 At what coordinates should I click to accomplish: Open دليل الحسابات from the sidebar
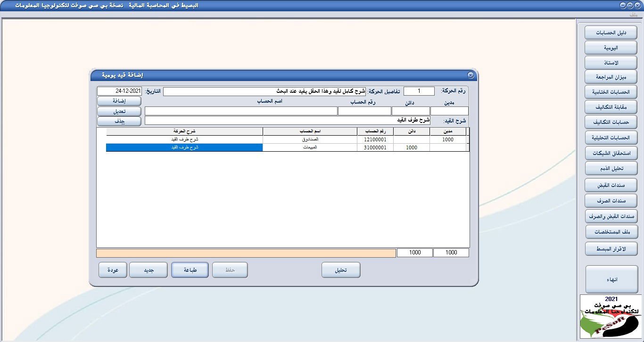[x=611, y=32]
